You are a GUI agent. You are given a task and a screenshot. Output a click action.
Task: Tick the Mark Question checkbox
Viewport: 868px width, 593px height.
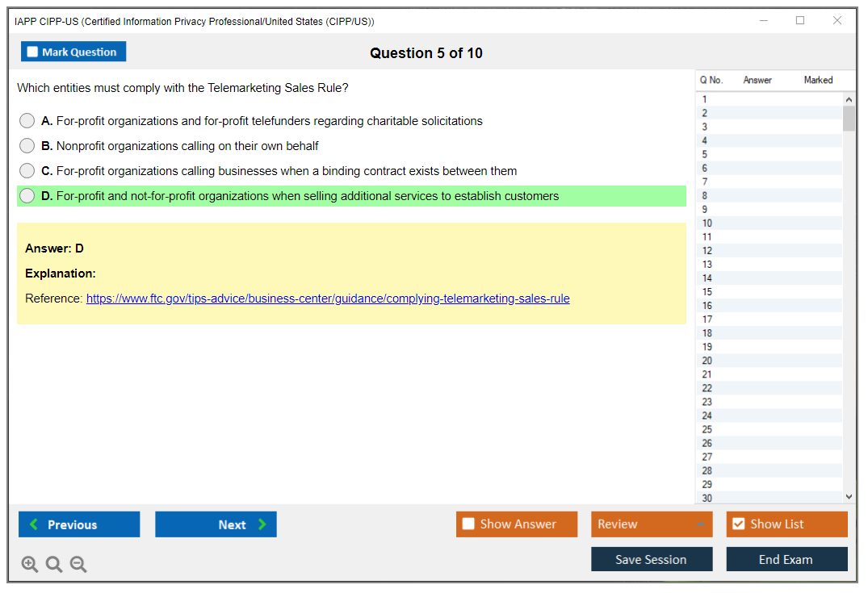[33, 52]
